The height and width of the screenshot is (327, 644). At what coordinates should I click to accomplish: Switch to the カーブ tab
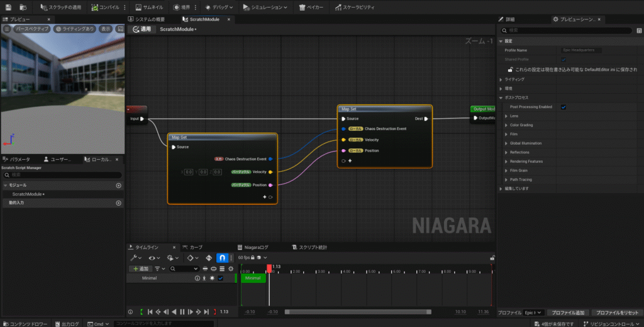[192, 247]
